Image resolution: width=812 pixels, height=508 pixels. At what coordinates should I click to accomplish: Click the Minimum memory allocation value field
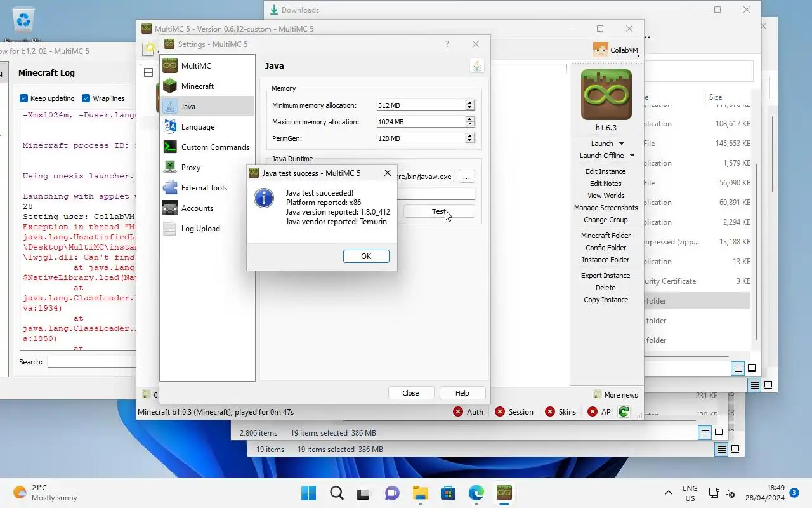pos(421,105)
